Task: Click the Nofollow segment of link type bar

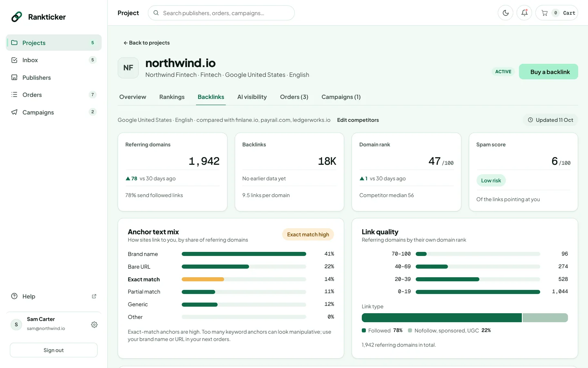Action: point(545,318)
